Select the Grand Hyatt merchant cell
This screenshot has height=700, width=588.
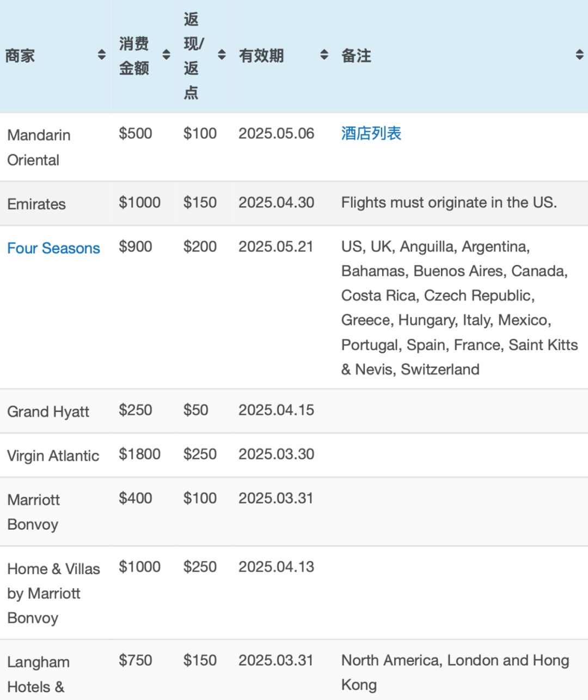pos(48,412)
